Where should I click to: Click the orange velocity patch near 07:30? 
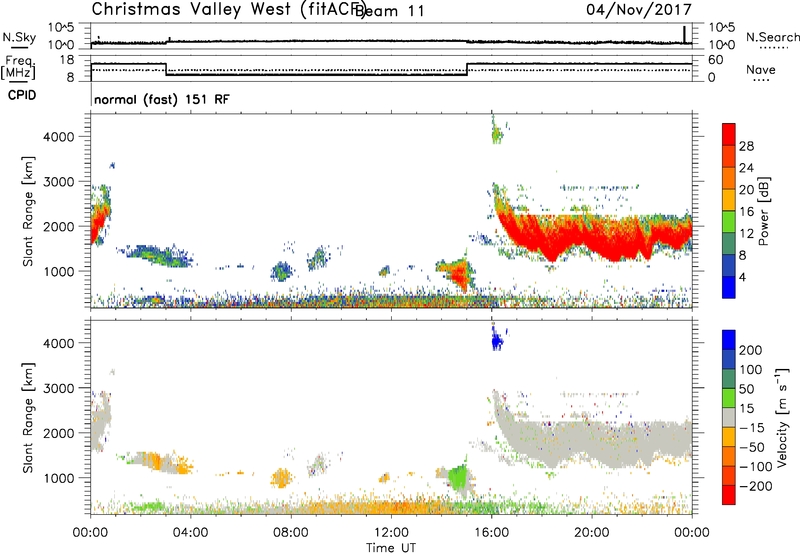click(280, 477)
